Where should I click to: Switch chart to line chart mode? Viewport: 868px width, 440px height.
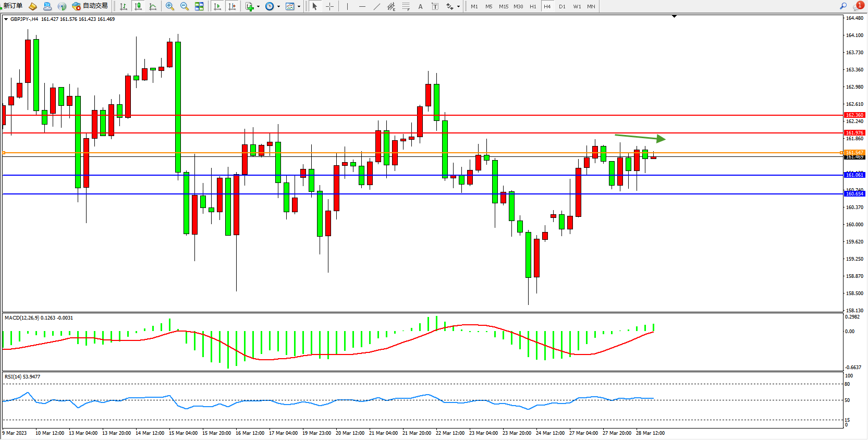pos(153,7)
